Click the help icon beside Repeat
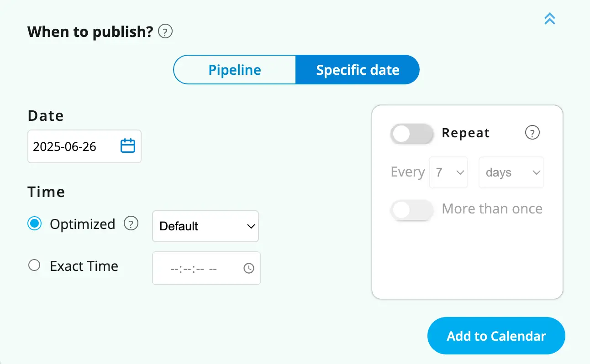 click(x=532, y=133)
